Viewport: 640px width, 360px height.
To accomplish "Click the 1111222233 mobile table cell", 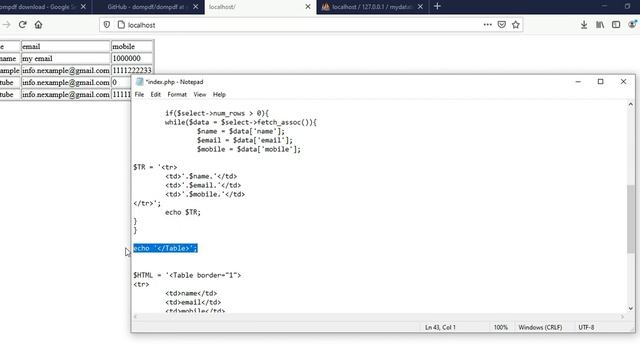I will click(x=132, y=70).
